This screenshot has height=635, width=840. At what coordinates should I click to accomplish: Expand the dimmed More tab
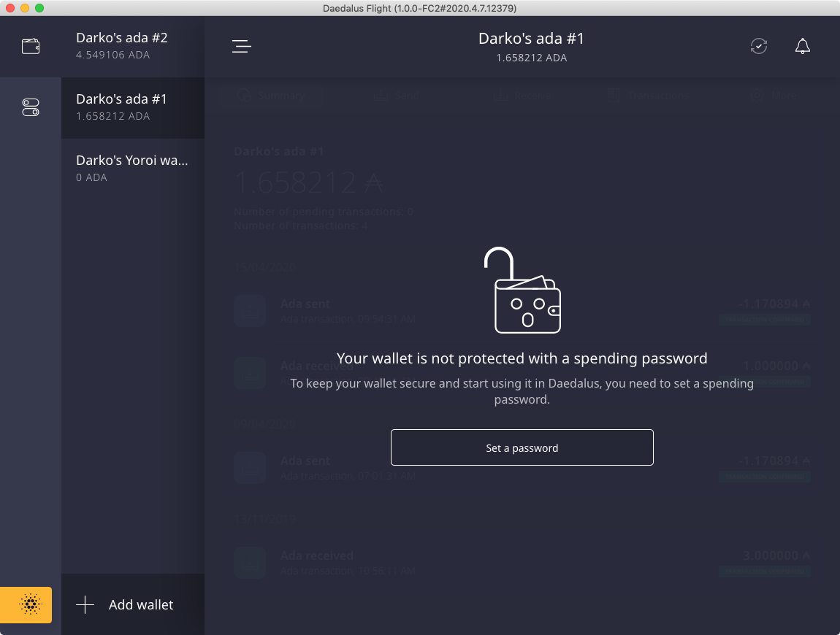pyautogui.click(x=774, y=96)
